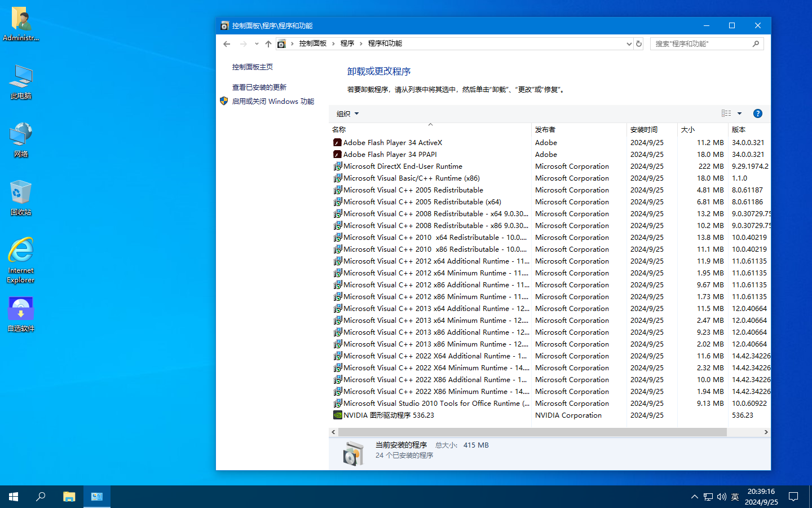Sort by 大小 column header
Viewport: 812px width, 508px height.
click(x=703, y=130)
